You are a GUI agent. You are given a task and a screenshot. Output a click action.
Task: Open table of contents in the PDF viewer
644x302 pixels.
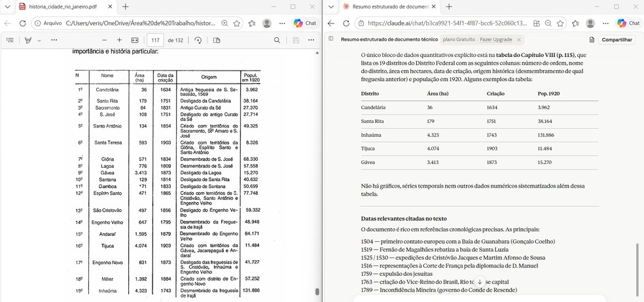10,41
